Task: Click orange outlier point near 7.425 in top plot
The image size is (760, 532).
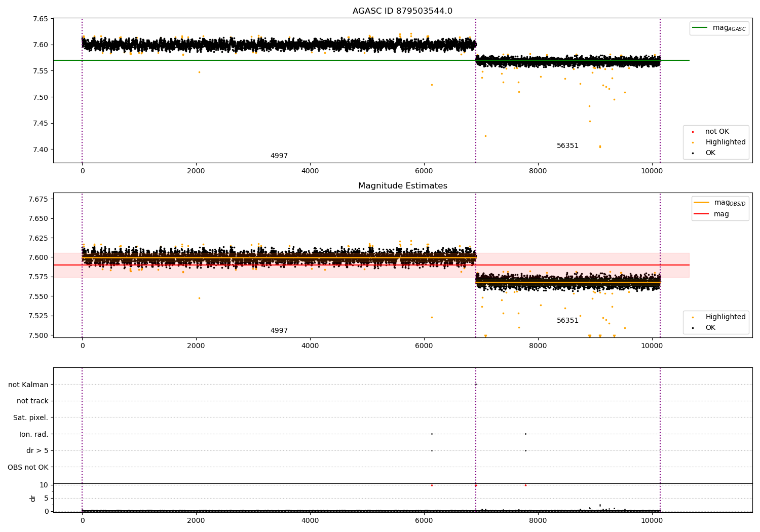Action: pyautogui.click(x=485, y=136)
